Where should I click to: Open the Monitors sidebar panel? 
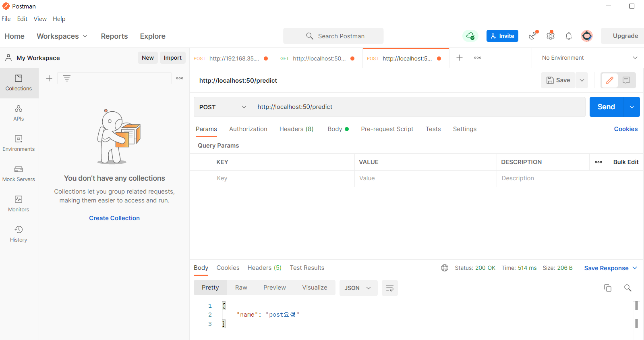[x=19, y=204]
